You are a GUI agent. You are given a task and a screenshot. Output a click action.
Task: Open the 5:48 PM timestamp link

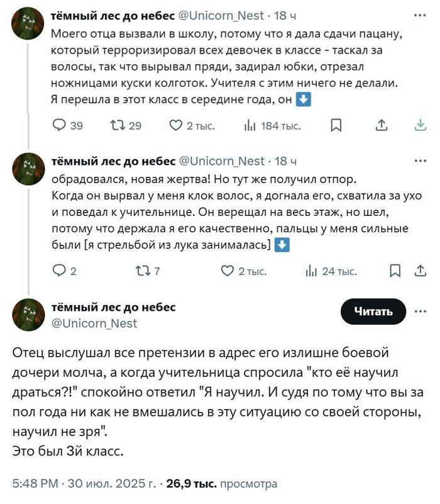coord(35,484)
